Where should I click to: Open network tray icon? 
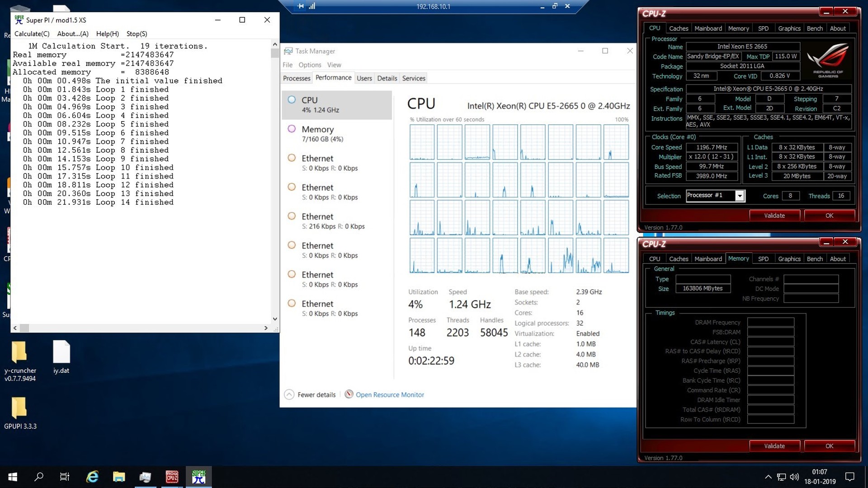coord(781,477)
